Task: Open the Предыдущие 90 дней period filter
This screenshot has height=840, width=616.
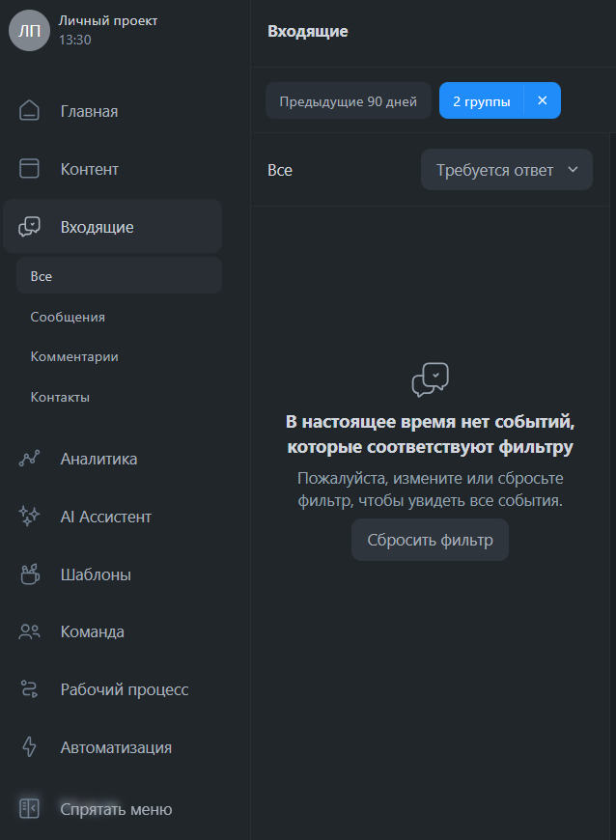Action: pos(348,100)
